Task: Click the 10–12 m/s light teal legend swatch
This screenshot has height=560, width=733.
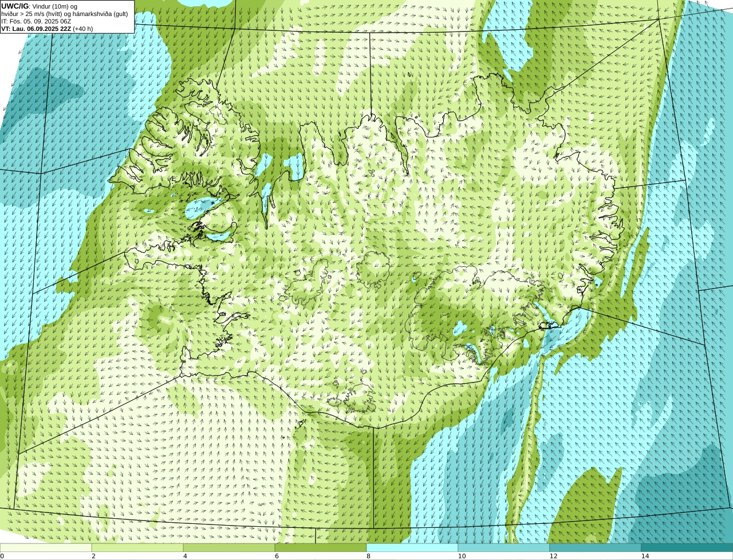Action: 504,547
